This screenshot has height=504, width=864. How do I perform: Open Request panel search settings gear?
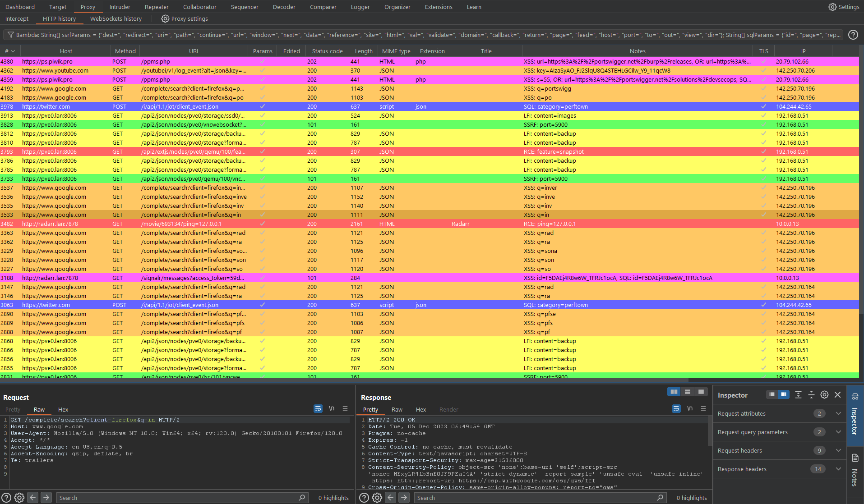click(x=19, y=498)
